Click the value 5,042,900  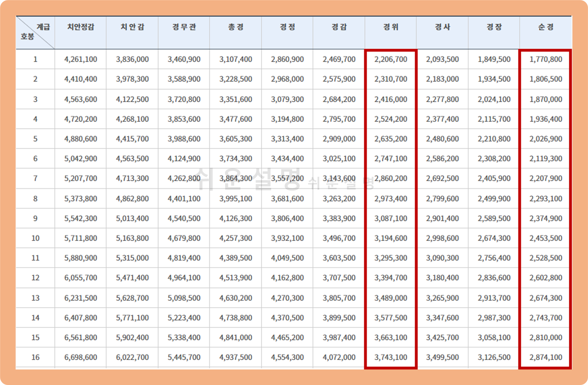[81, 159]
